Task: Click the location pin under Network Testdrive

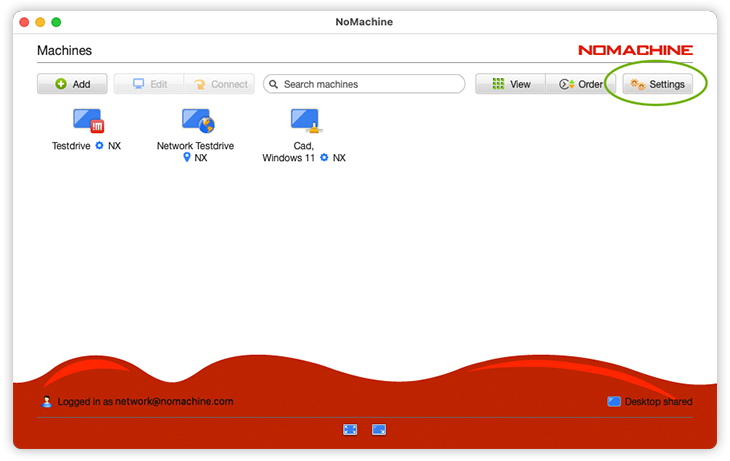Action: tap(187, 158)
